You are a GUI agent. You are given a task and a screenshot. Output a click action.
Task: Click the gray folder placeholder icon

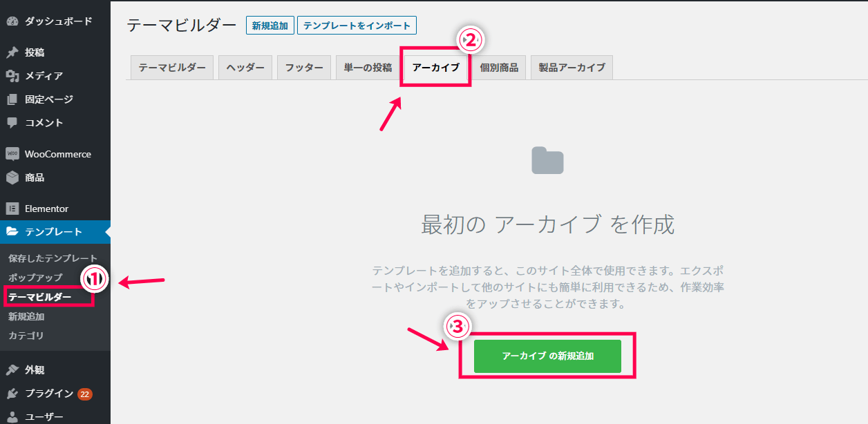coord(547,160)
